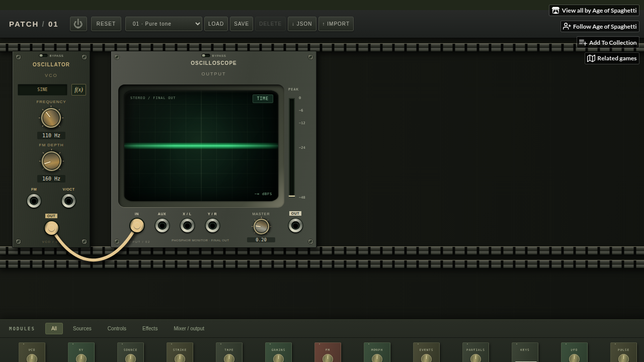Image resolution: width=644 pixels, height=362 pixels.
Task: Click the SINE waveform selector
Action: 42,89
